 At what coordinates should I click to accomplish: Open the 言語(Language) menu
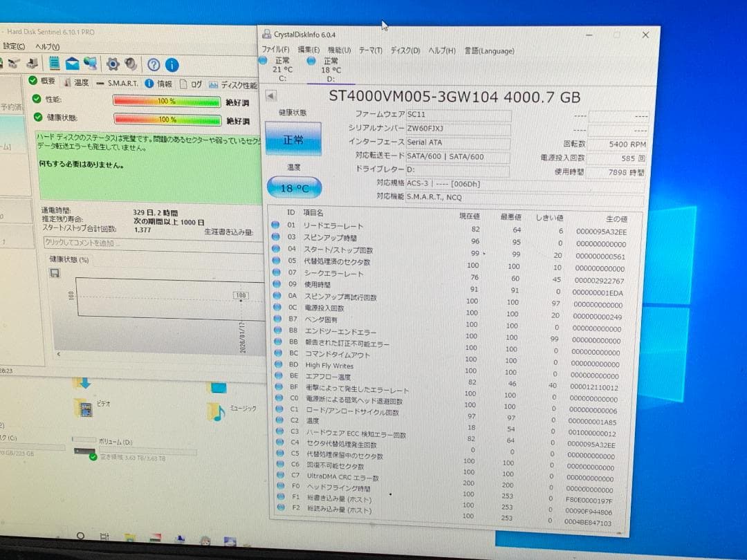coord(488,50)
